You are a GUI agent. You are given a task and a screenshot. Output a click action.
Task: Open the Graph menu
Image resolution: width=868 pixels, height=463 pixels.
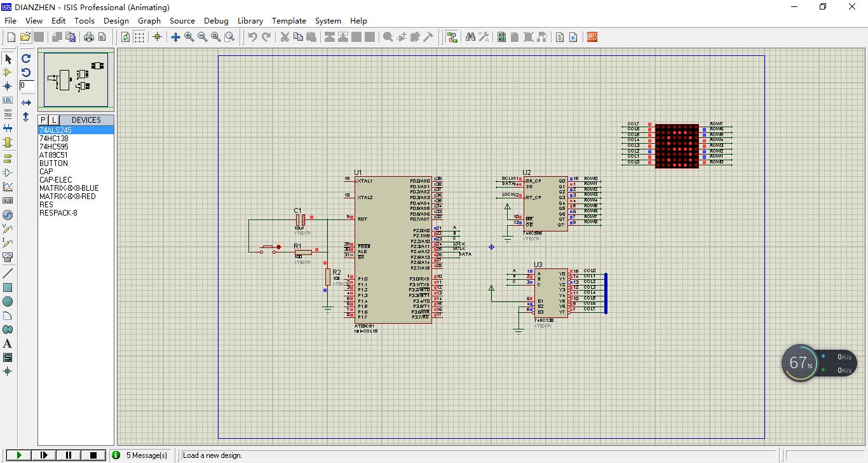149,20
